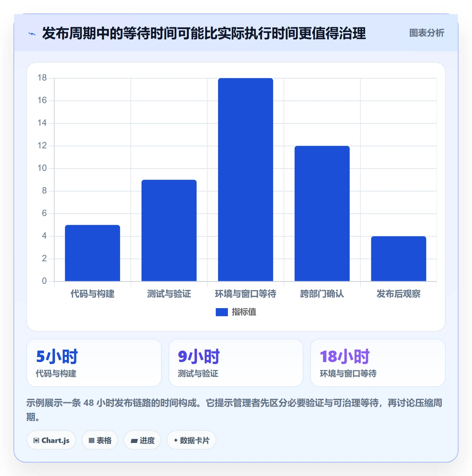472x476 pixels.
Task: Click the 测试与验证 axis label
Action: (169, 294)
